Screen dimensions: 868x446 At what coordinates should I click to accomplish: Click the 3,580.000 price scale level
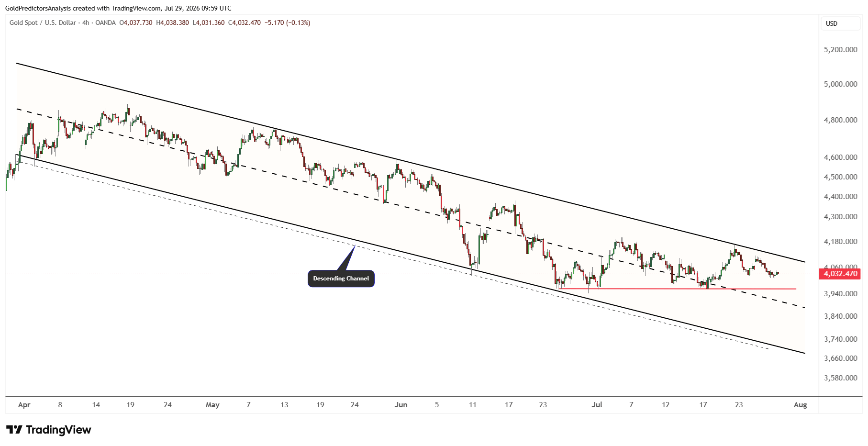click(x=840, y=378)
